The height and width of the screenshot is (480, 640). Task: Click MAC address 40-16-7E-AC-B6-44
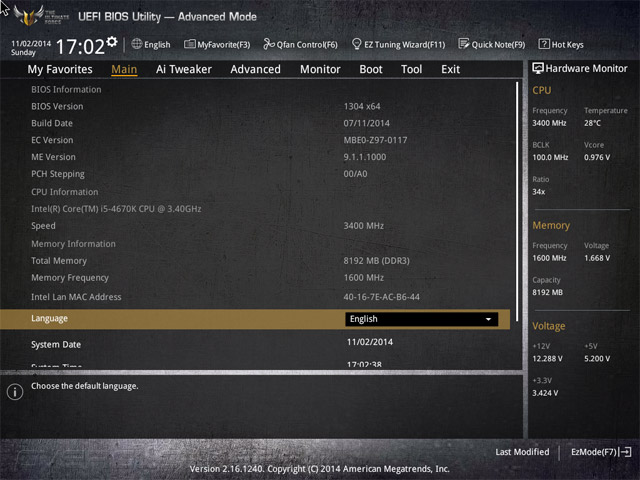click(x=382, y=297)
